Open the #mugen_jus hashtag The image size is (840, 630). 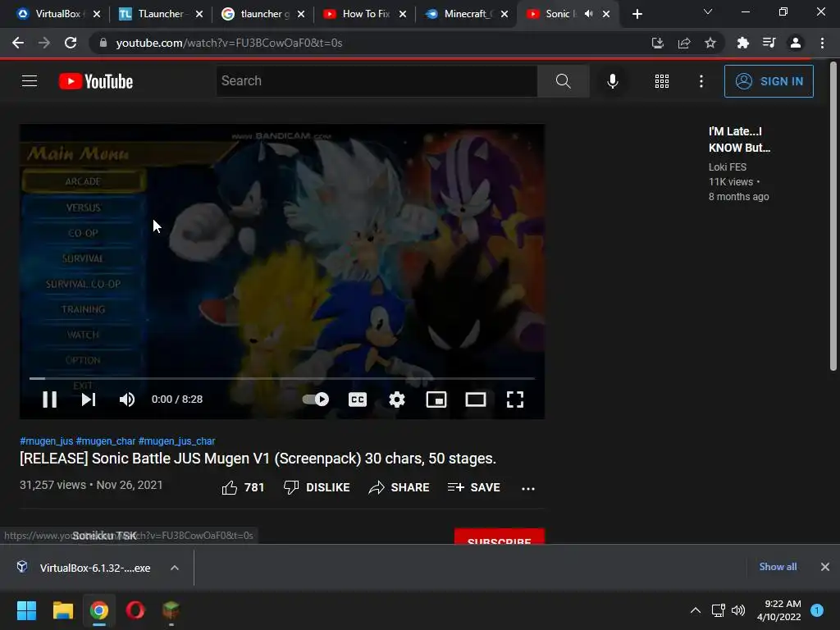coord(47,441)
